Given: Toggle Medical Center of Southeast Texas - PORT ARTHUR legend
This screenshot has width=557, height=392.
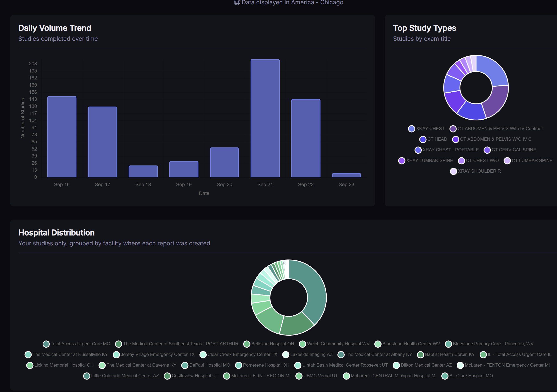Looking at the screenshot, I should click(x=177, y=344).
